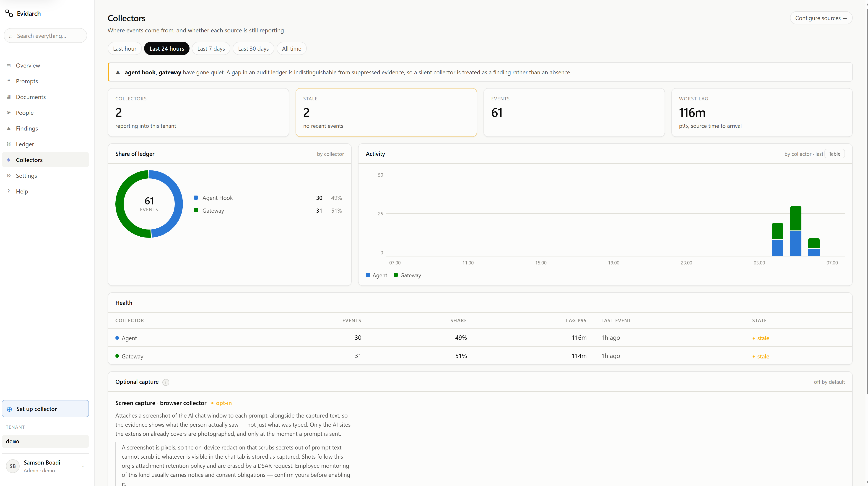Screen dimensions: 868x486
Task: Click the COLLECTOR column header
Action: point(129,321)
